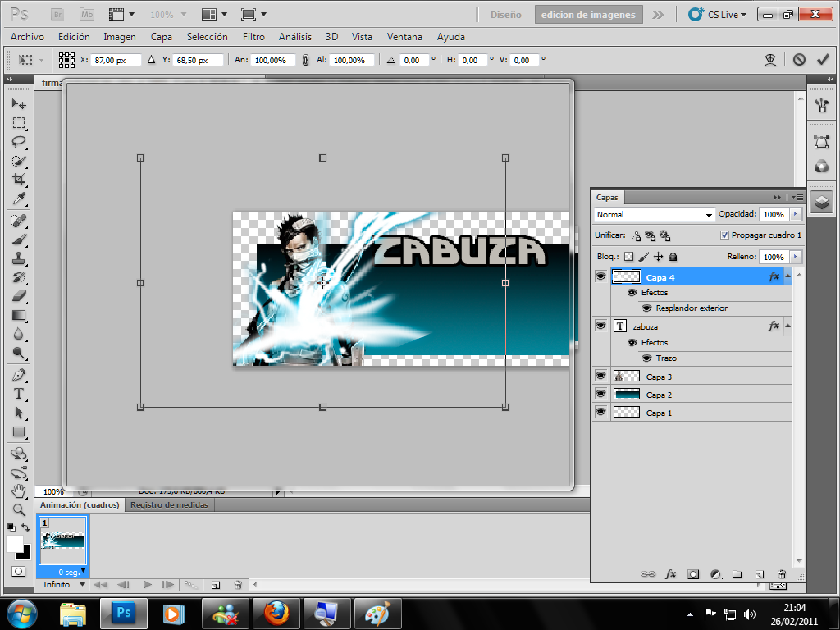The width and height of the screenshot is (840, 630).
Task: Select the Eraser tool
Action: [19, 295]
